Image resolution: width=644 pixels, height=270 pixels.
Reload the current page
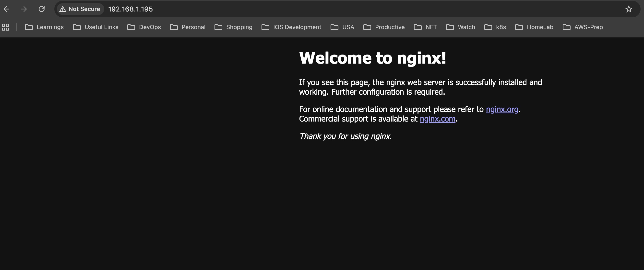41,9
